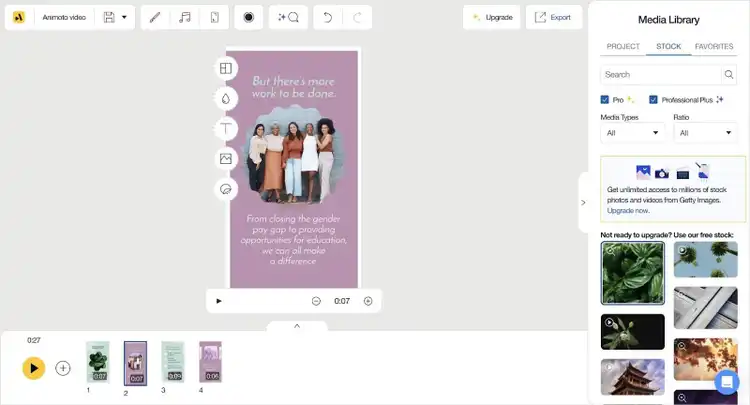This screenshot has width=750, height=405.
Task: Decrease block duration with minus button
Action: click(316, 301)
